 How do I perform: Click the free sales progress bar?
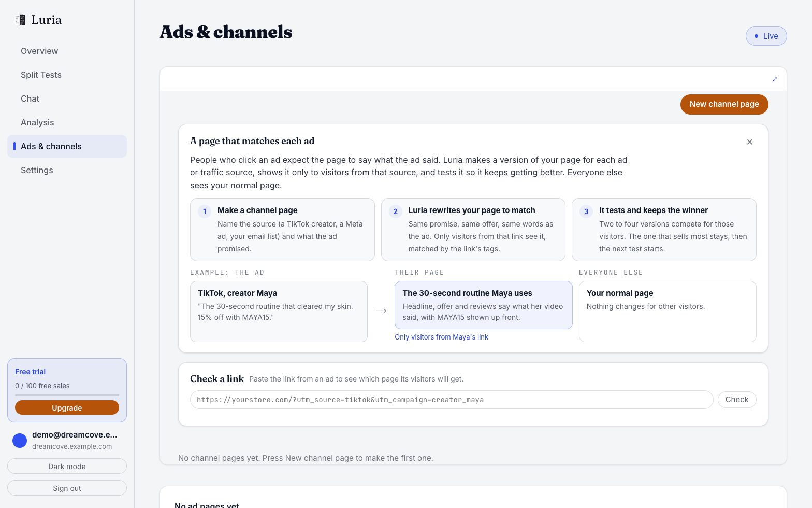(67, 395)
